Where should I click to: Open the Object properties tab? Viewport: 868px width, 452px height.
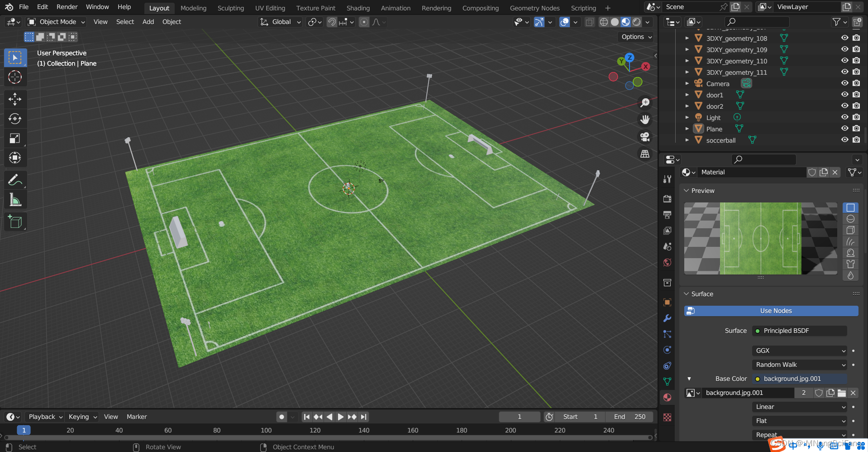click(667, 302)
